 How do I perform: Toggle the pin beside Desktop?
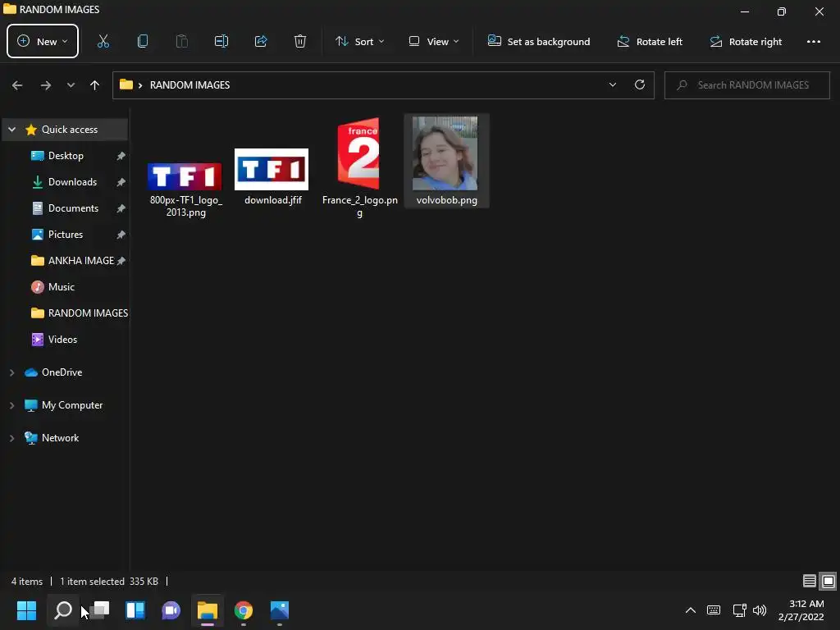tap(121, 156)
